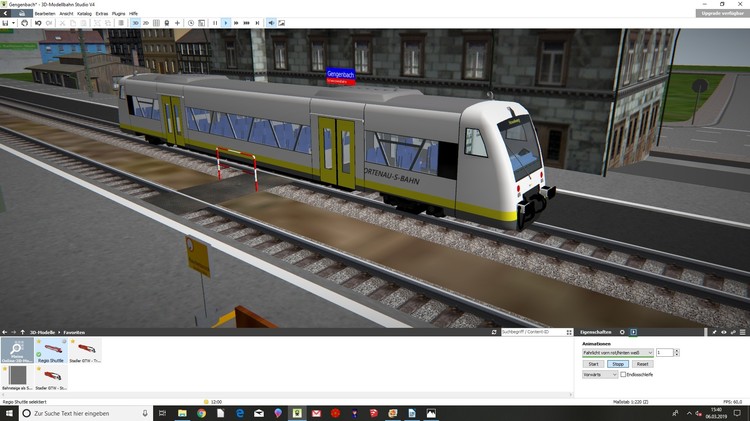The image size is (750, 421).
Task: Click the plus crosshair icon in toolbar
Action: click(x=177, y=23)
